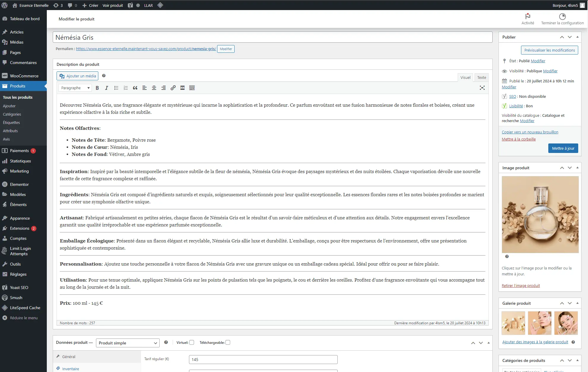This screenshot has width=588, height=372.
Task: Click Mettre à la corbeille link
Action: tap(518, 139)
